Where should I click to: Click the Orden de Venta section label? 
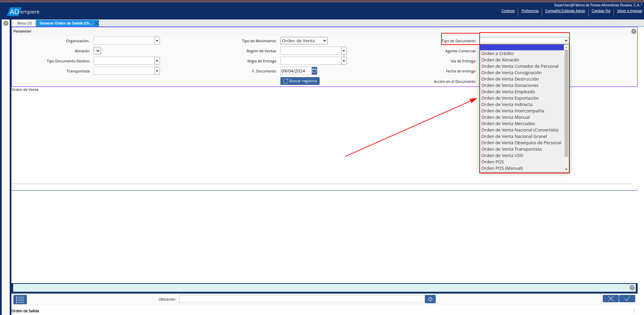point(25,90)
